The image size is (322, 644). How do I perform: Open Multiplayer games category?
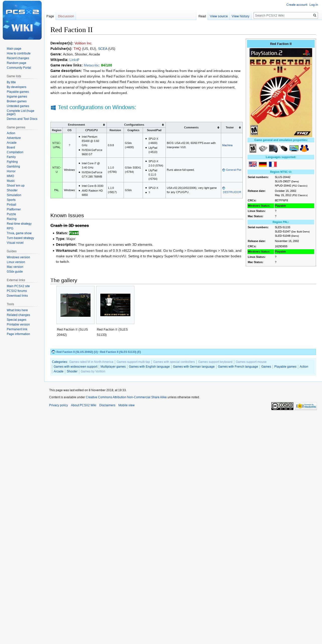point(113,367)
